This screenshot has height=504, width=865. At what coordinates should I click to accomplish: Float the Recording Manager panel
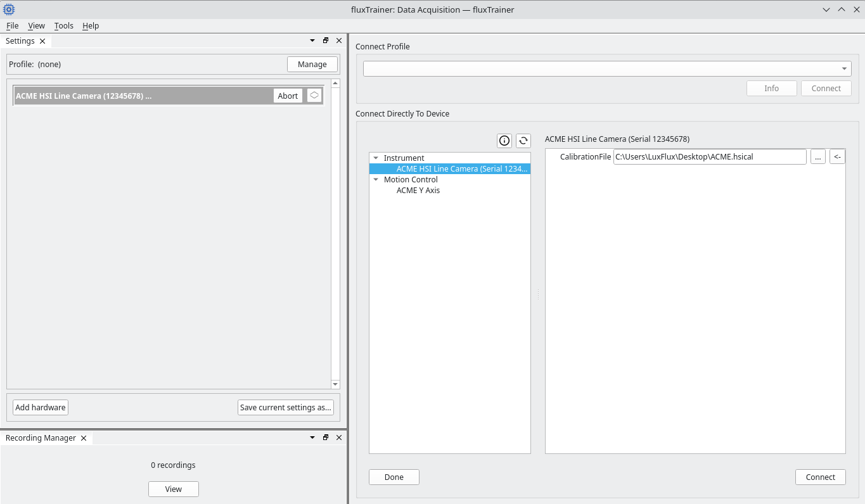[x=326, y=438]
